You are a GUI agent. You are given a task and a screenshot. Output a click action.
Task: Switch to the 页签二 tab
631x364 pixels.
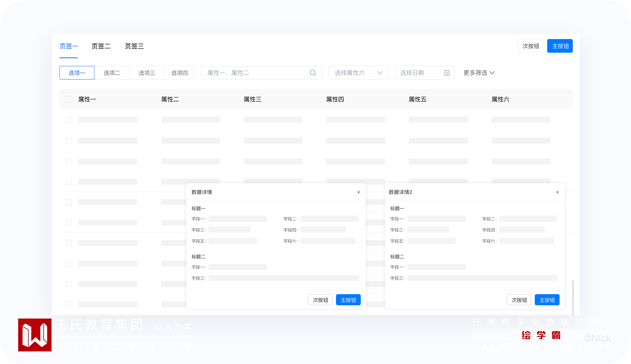coord(101,46)
